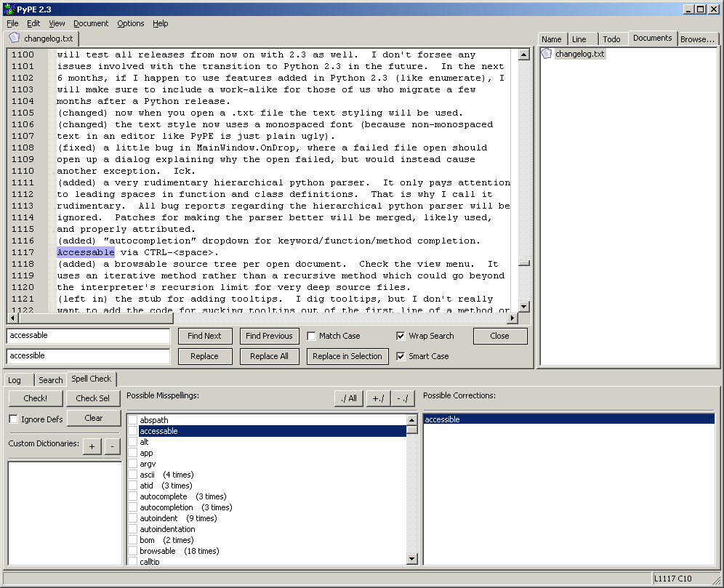This screenshot has height=588, width=724.
Task: Enable the Match Case checkbox
Action: click(x=311, y=336)
